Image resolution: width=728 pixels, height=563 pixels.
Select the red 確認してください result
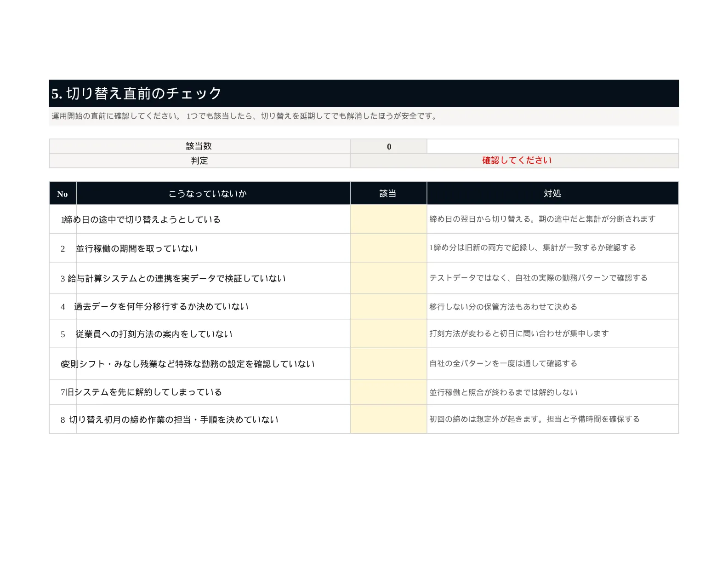point(517,161)
